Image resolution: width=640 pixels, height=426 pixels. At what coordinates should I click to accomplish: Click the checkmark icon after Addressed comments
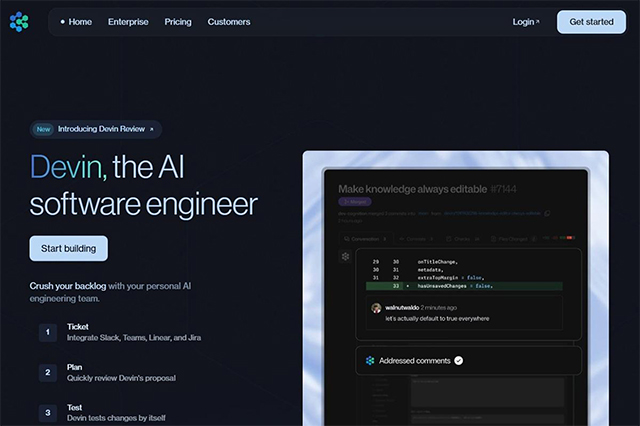tap(458, 360)
